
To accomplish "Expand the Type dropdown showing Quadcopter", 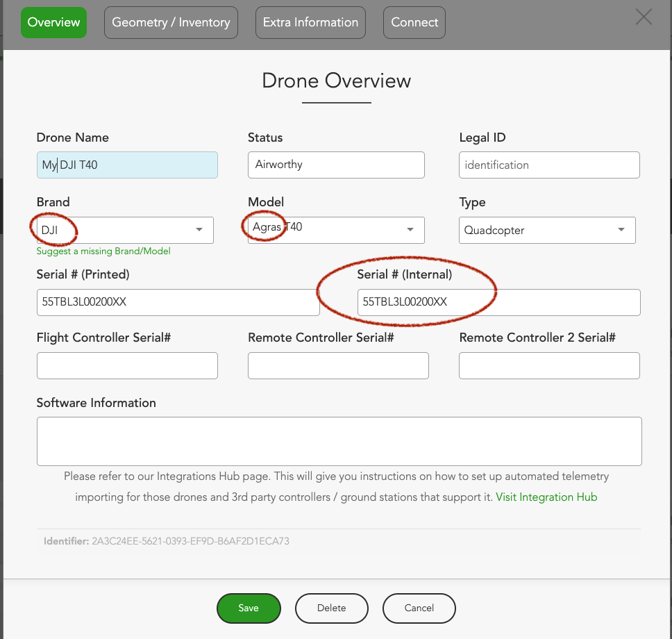I will point(547,231).
